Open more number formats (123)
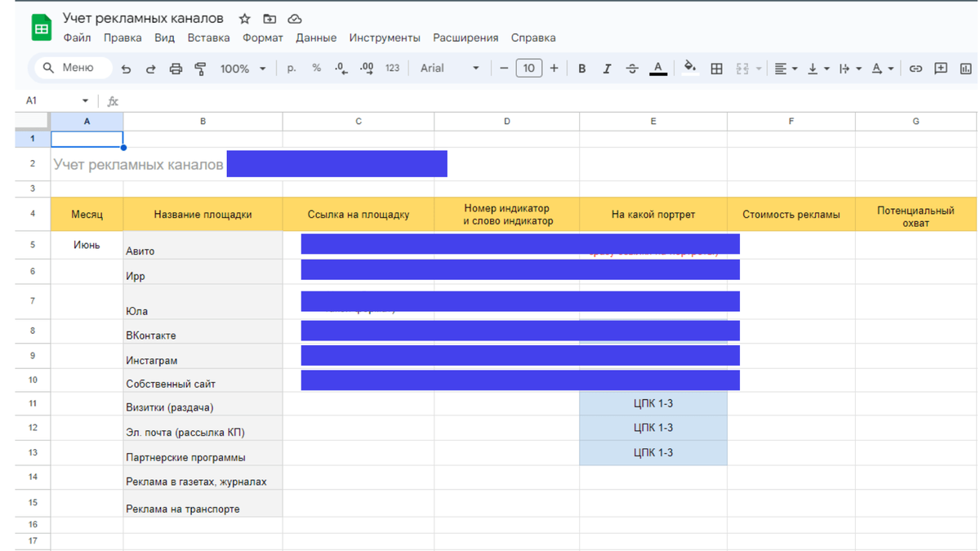 pos(392,69)
